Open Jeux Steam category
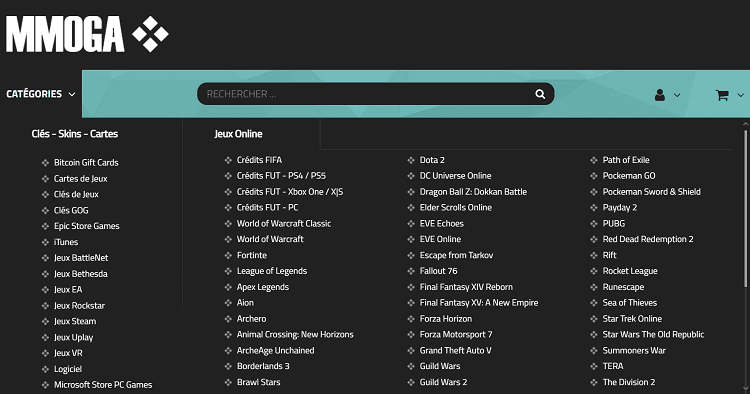The height and width of the screenshot is (394, 750). 75,321
